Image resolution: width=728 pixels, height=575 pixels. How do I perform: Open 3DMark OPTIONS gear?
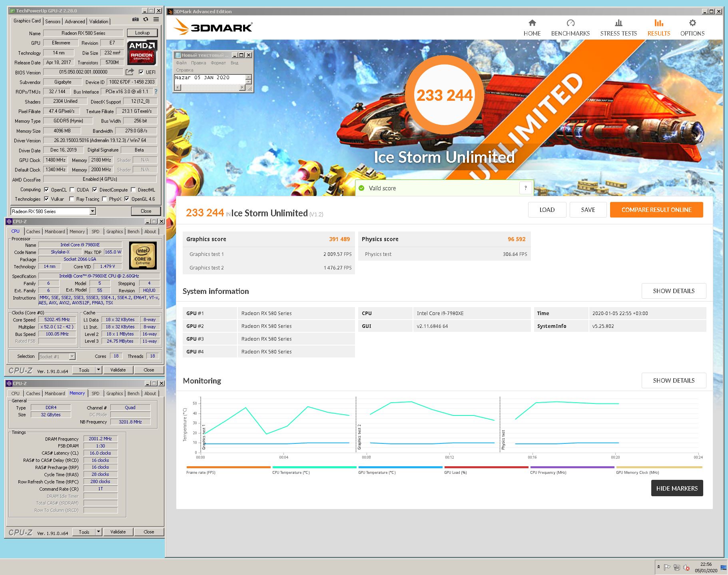(x=692, y=28)
